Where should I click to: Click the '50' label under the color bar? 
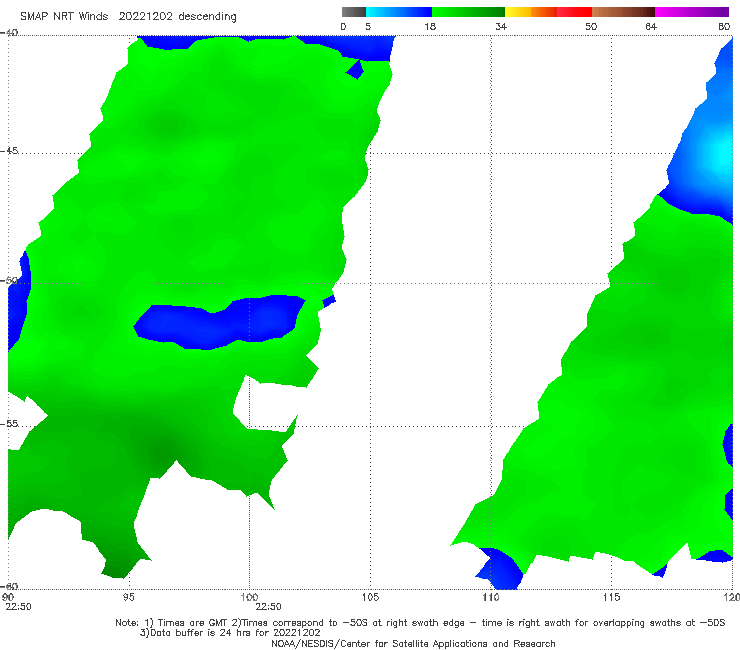pos(591,26)
